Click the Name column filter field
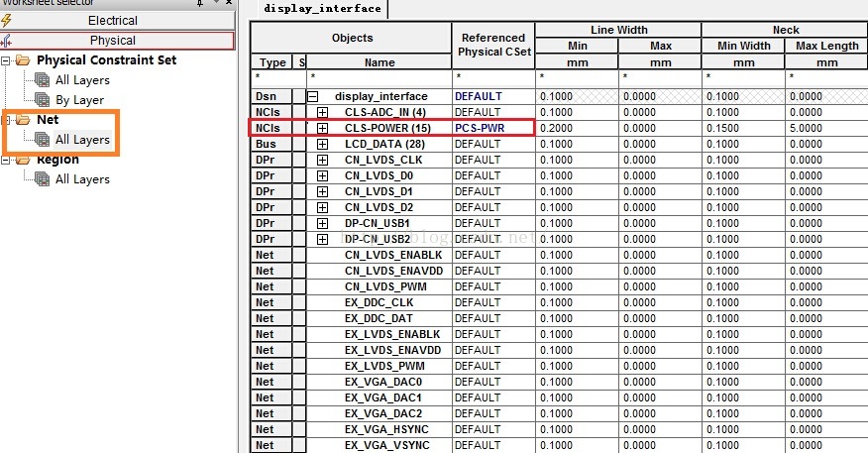The width and height of the screenshot is (868, 453). [x=380, y=75]
